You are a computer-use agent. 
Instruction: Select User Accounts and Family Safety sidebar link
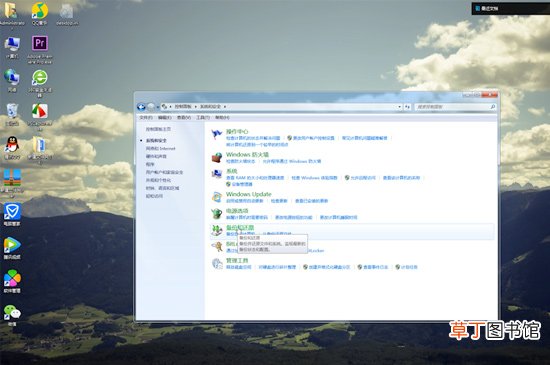coord(164,172)
